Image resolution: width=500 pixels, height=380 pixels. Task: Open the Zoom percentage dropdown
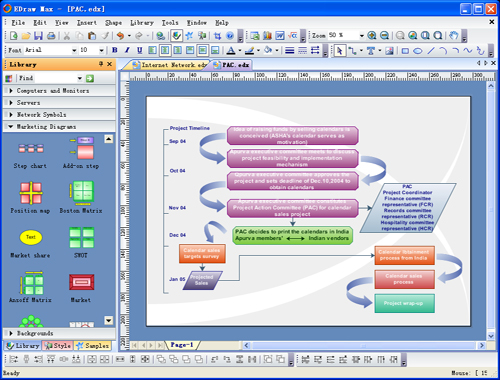[361, 35]
